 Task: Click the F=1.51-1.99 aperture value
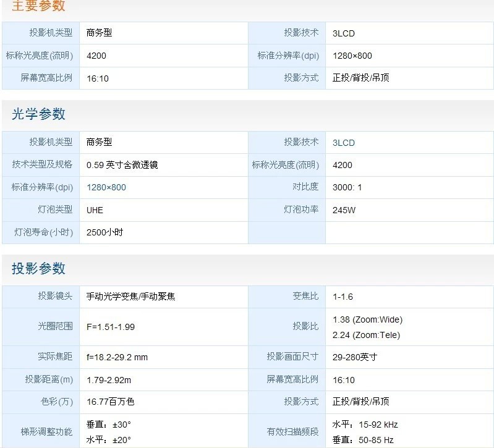[111, 327]
